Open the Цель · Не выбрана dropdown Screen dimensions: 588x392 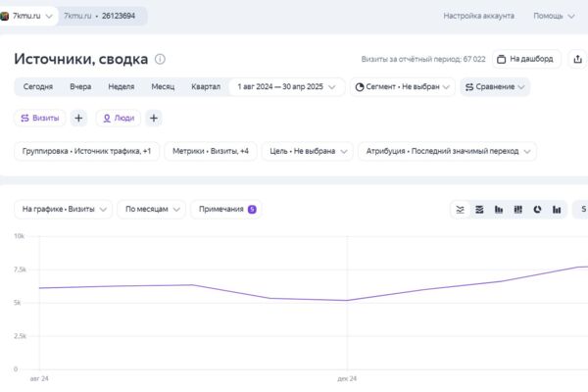pos(308,151)
